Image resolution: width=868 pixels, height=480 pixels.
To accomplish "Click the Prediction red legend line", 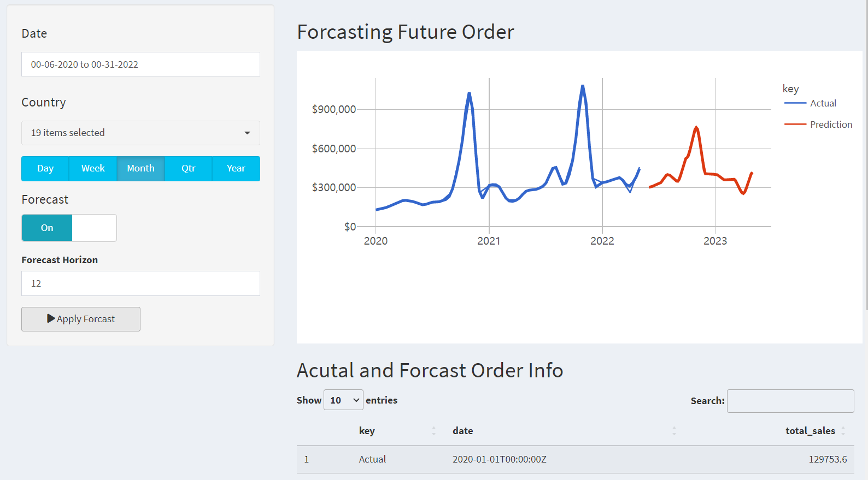I will tap(795, 125).
